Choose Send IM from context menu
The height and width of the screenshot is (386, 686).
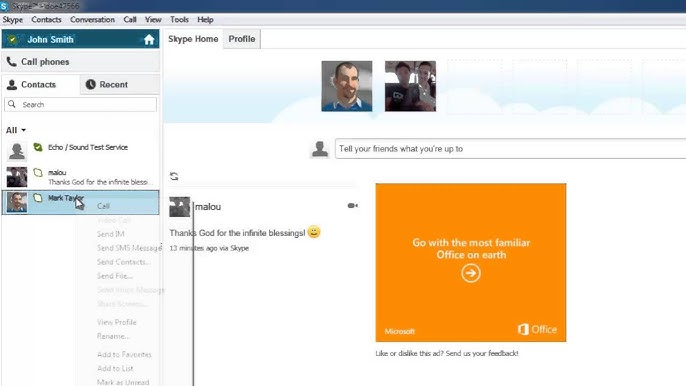click(x=111, y=234)
